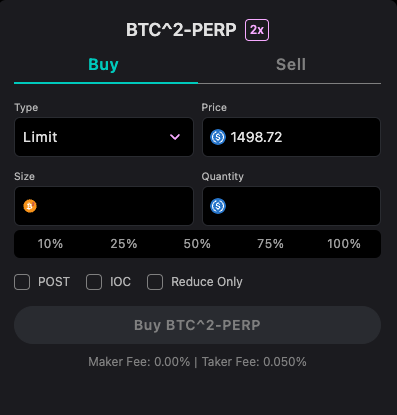Click the USDC icon in Price field
Image resolution: width=397 pixels, height=415 pixels.
coord(218,137)
